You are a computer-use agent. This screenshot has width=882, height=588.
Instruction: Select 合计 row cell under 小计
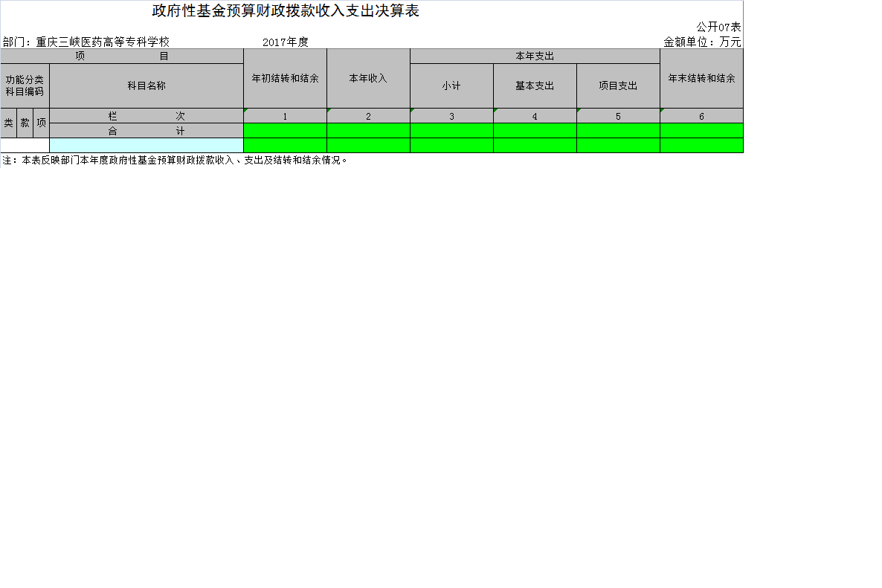coord(451,130)
